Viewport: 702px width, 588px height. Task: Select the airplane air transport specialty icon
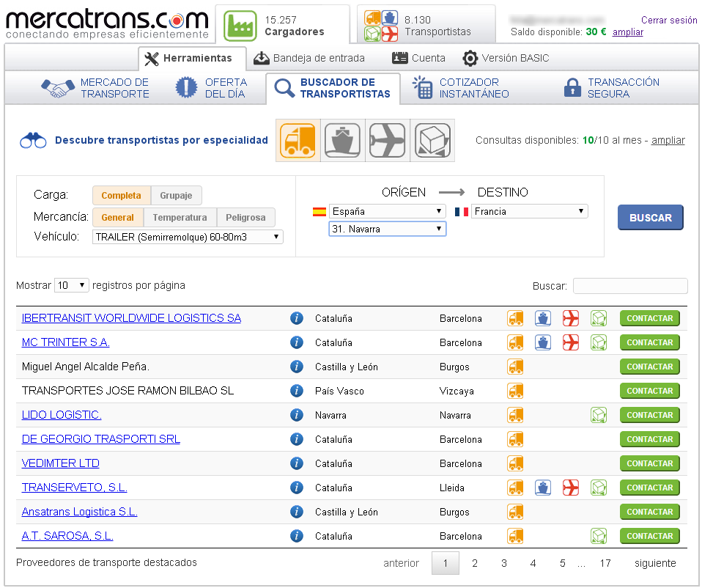tap(387, 140)
